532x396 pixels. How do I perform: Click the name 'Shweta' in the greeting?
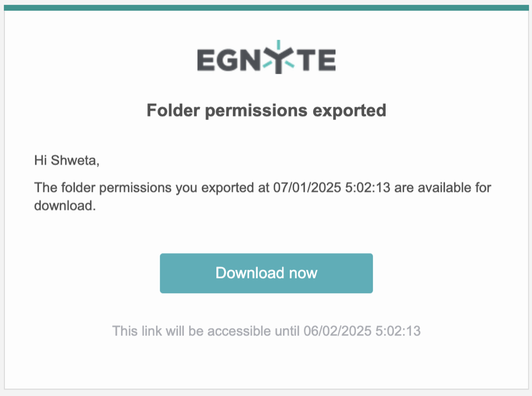[x=74, y=160]
